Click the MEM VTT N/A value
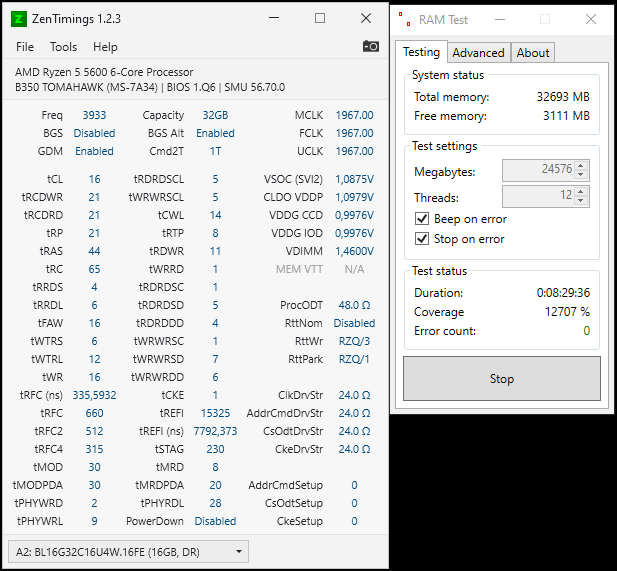The width and height of the screenshot is (617, 571). pyautogui.click(x=354, y=269)
